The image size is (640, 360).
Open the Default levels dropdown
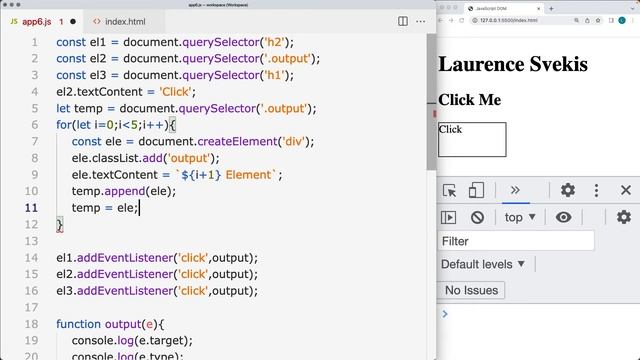(482, 264)
